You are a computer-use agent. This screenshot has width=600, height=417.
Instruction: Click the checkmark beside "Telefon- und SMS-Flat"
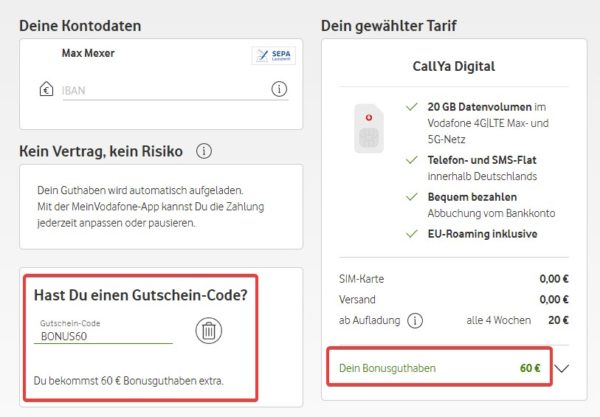tap(411, 159)
